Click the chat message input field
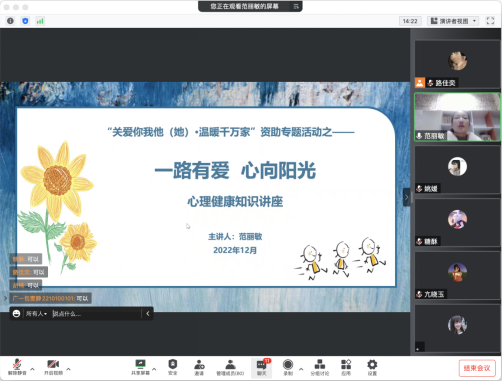 coord(96,314)
